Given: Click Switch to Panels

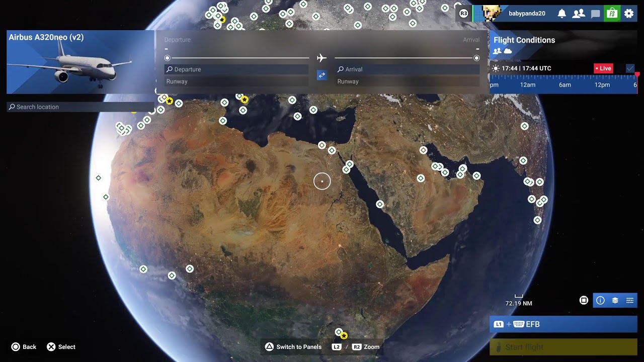Looking at the screenshot, I should 293,347.
